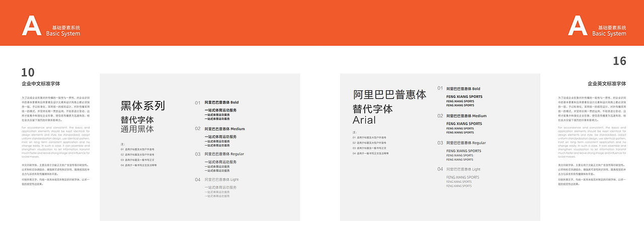Click 替代字体 below the 黑体系列 title
Screen dimensions: 644x237
point(137,120)
